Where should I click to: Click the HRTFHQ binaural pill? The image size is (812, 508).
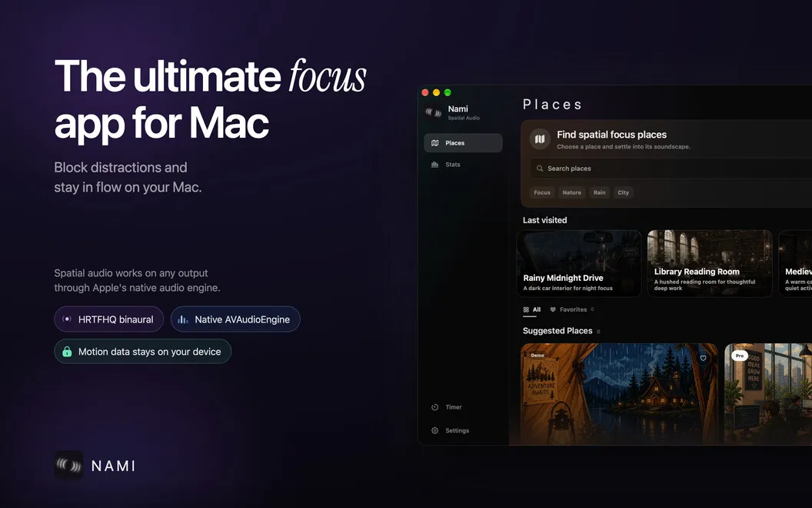pos(108,319)
